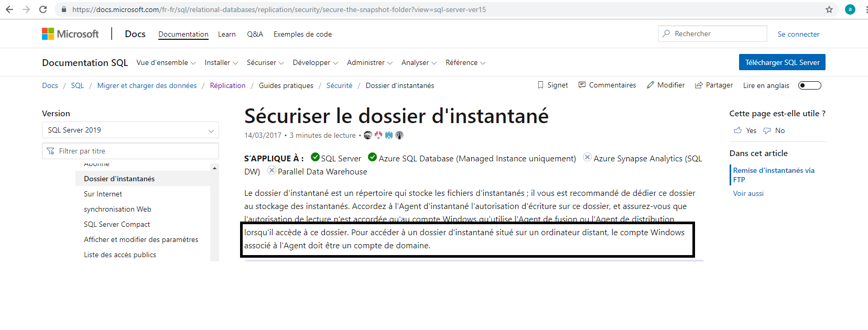The image size is (868, 330).
Task: Open Exemples de code tab
Action: pyautogui.click(x=302, y=34)
